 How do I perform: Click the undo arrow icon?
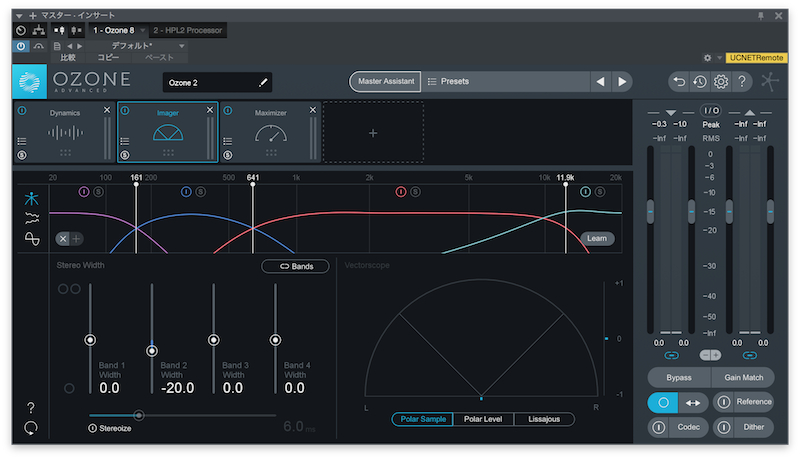coord(679,82)
